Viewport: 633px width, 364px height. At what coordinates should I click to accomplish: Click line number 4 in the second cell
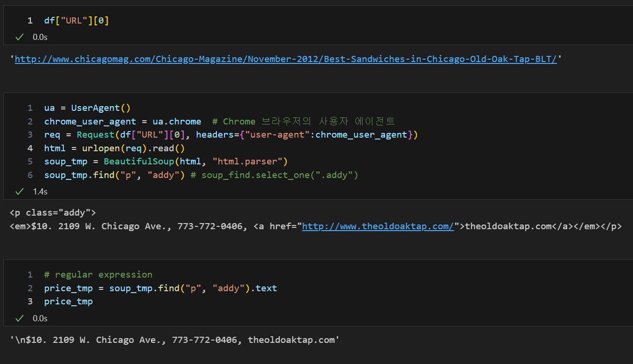point(30,148)
